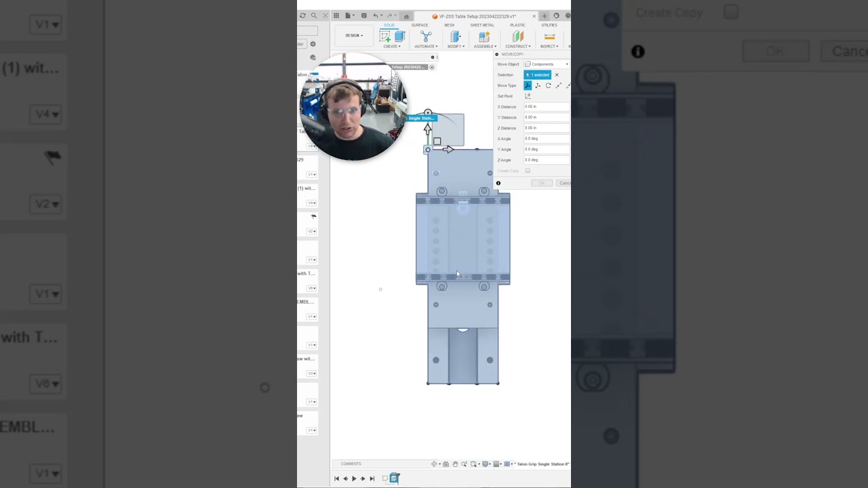Screen dimensions: 868x488
Task: Click the Set Pivot icon
Action: coord(528,96)
